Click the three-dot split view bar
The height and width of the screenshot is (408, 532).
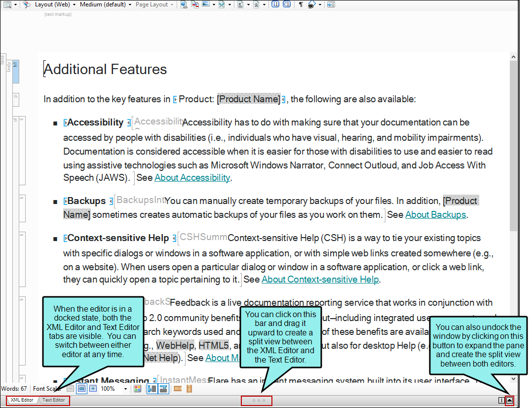256,401
